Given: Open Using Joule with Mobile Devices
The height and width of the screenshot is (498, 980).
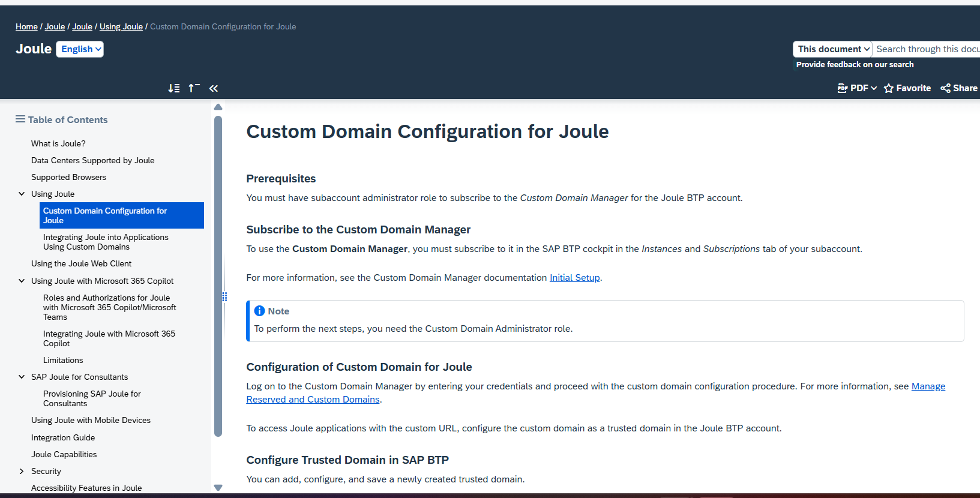Looking at the screenshot, I should 91,420.
